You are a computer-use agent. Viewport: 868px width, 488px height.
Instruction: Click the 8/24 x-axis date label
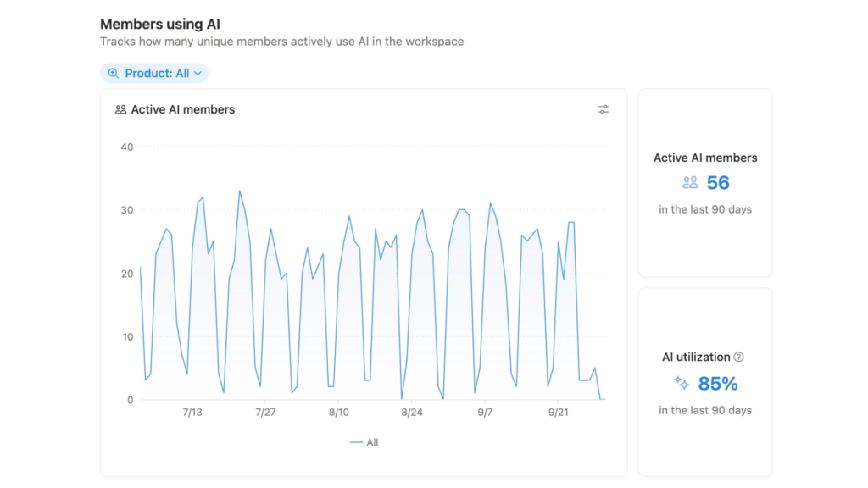[x=412, y=413]
